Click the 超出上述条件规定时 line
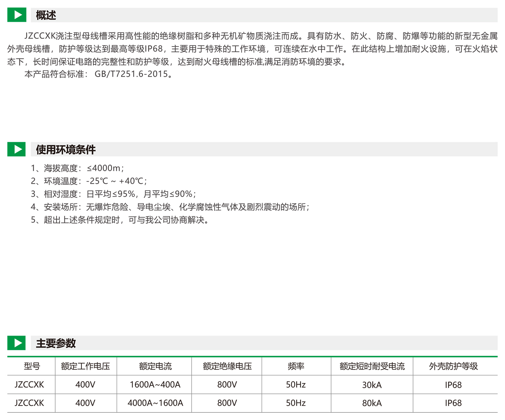The width and height of the screenshot is (505, 420). pos(120,220)
